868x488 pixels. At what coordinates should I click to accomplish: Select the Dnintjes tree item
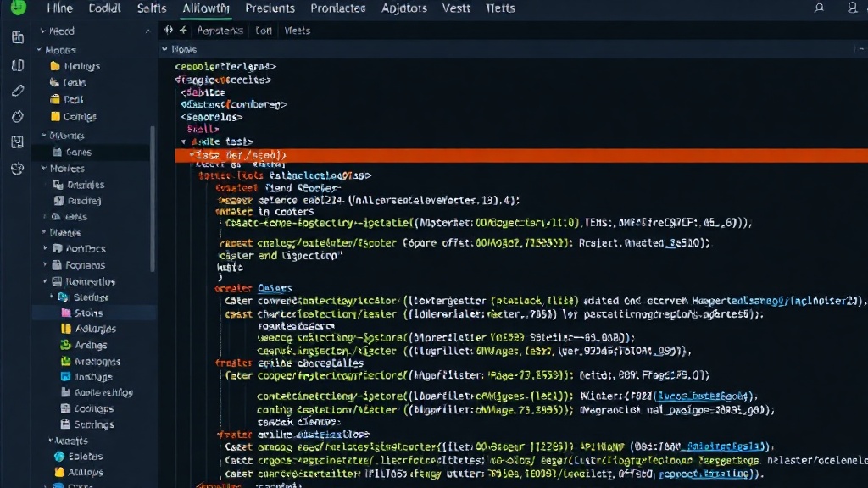click(x=86, y=184)
